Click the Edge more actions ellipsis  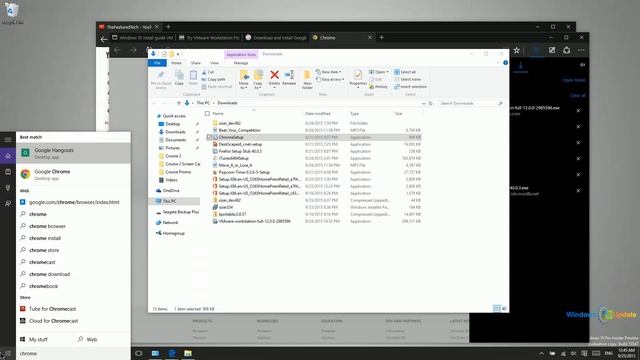point(581,50)
